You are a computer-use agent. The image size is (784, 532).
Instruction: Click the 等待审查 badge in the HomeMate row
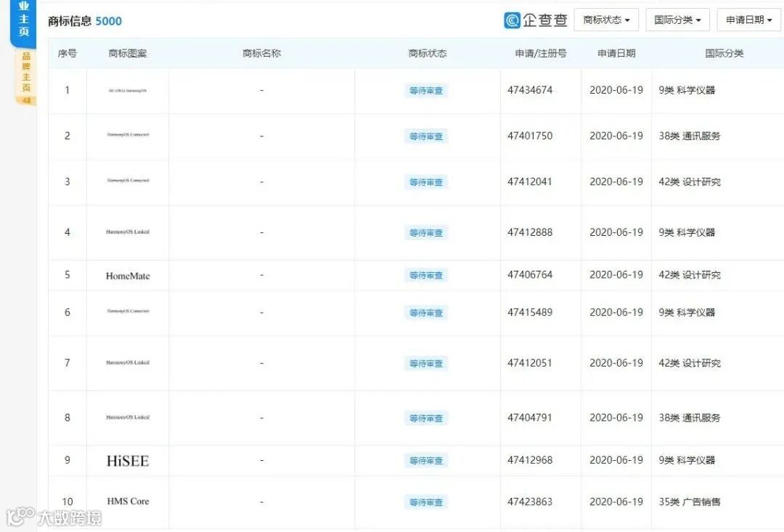(426, 276)
